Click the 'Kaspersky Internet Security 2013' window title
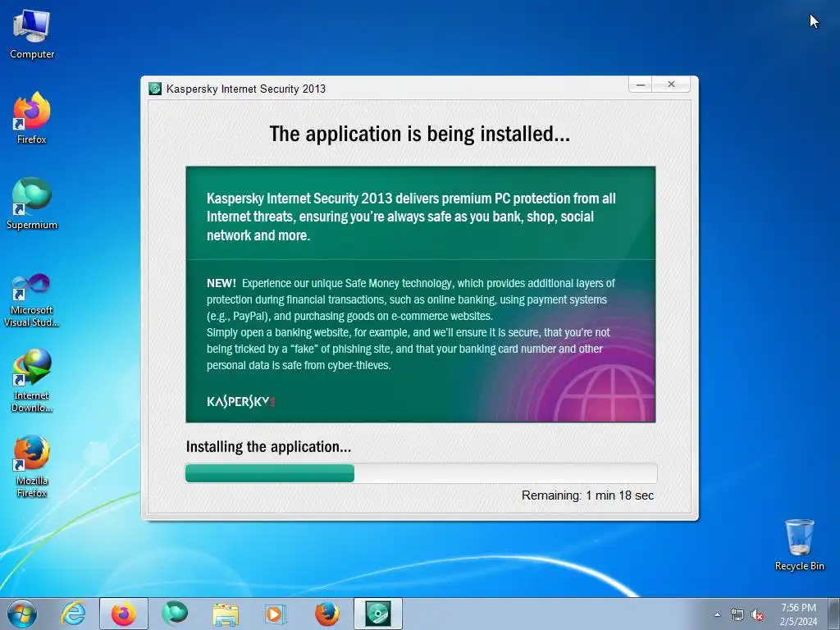The image size is (840, 630). coord(246,89)
